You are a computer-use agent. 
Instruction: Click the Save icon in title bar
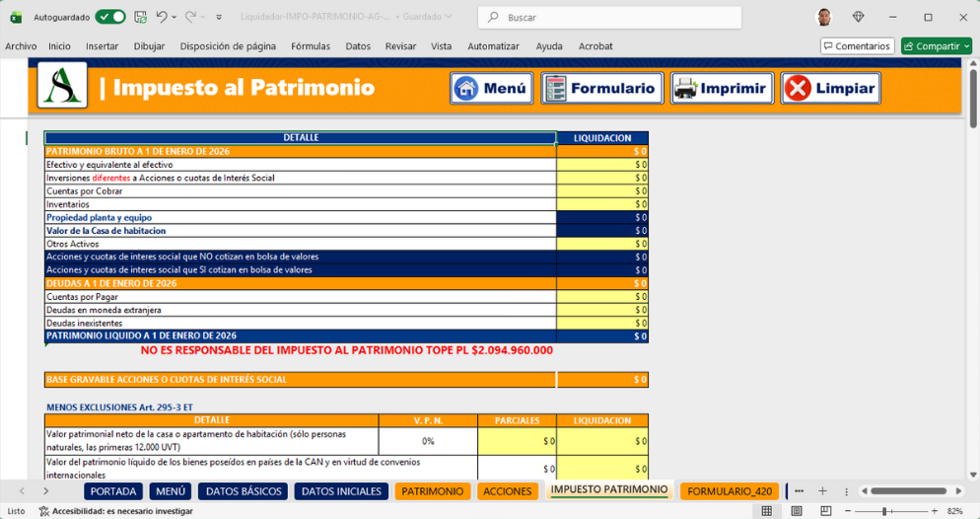[141, 17]
